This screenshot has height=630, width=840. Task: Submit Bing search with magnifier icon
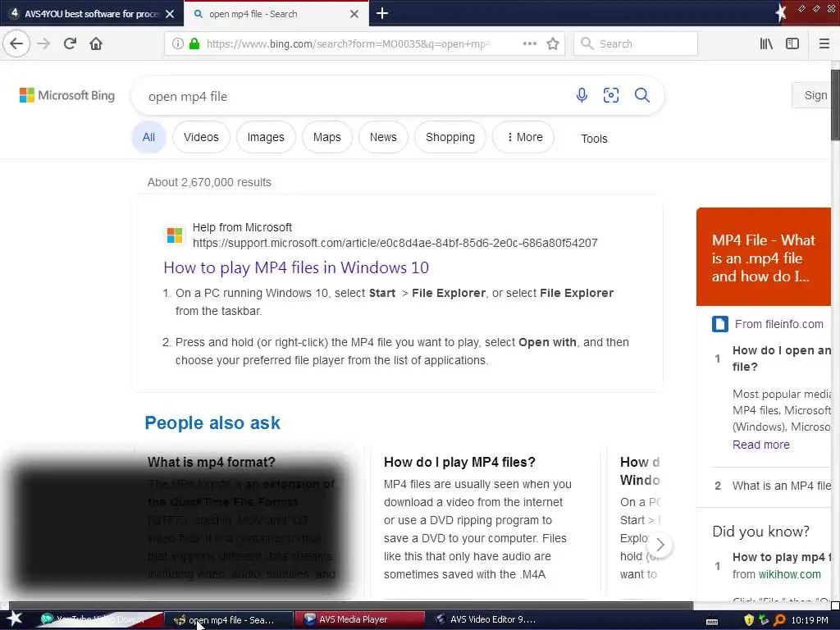(x=641, y=95)
